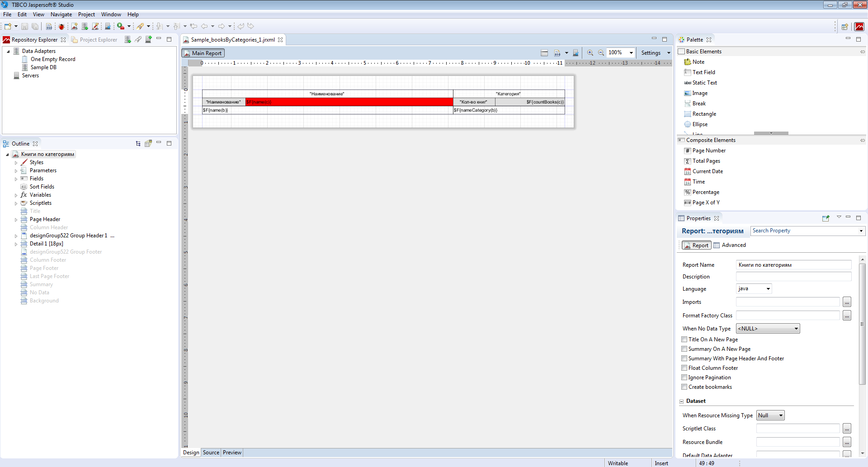Choose the Current Date composite element

708,171
